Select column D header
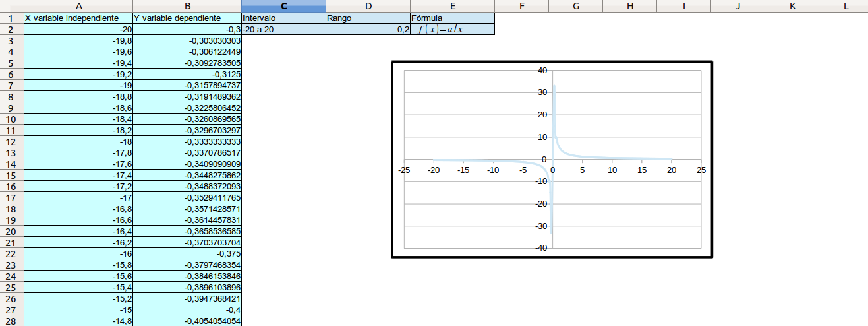Image resolution: width=868 pixels, height=326 pixels. point(368,6)
